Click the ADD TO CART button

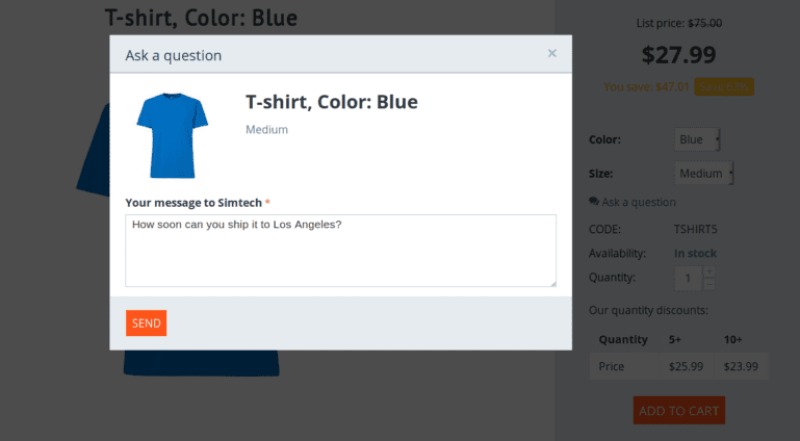pyautogui.click(x=679, y=410)
